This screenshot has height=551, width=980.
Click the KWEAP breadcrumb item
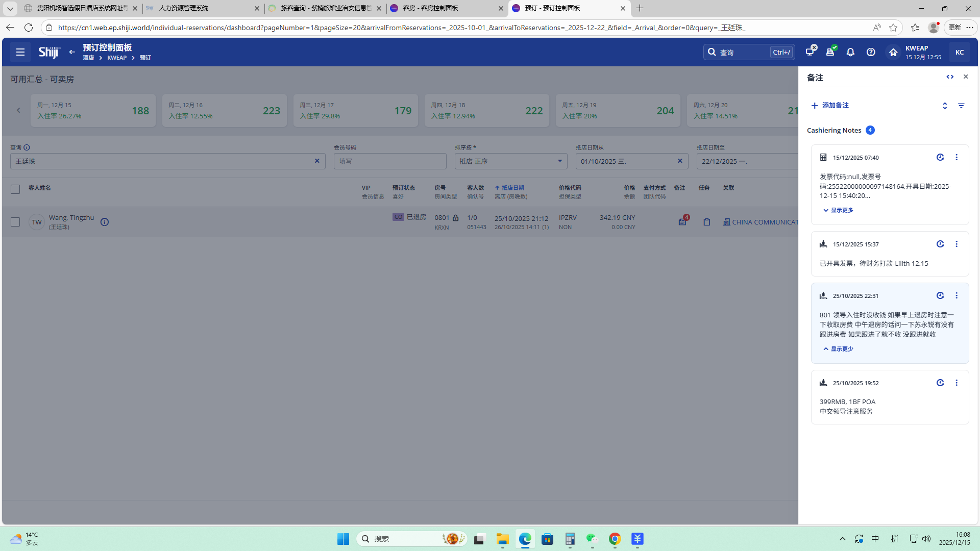pyautogui.click(x=117, y=58)
